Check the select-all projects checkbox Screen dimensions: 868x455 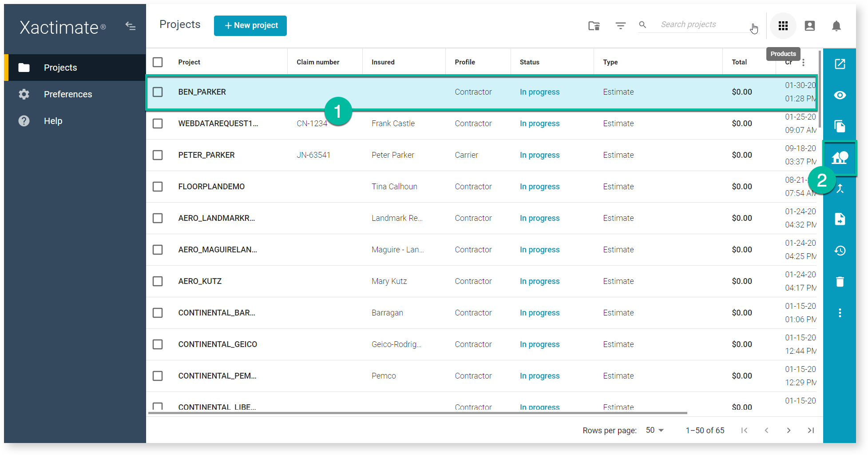pos(158,62)
